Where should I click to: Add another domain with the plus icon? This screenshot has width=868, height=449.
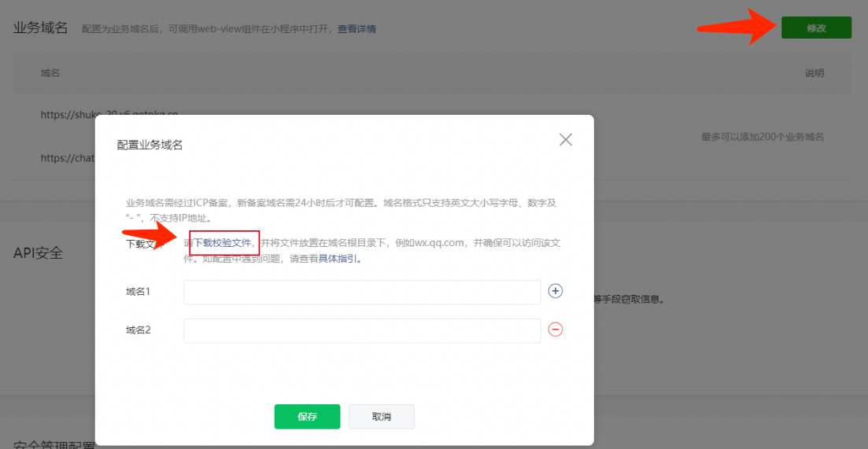556,291
